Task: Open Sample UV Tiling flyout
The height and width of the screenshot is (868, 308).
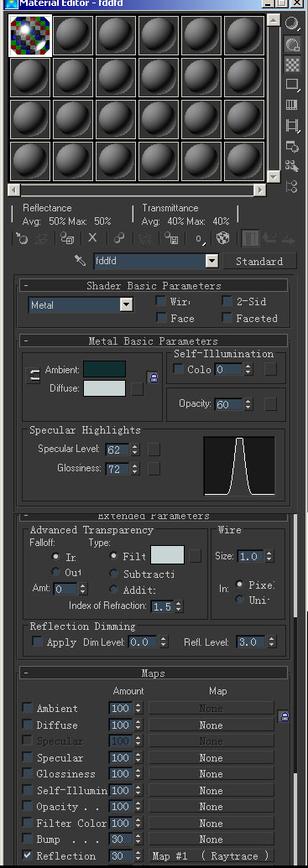Action: tap(292, 85)
